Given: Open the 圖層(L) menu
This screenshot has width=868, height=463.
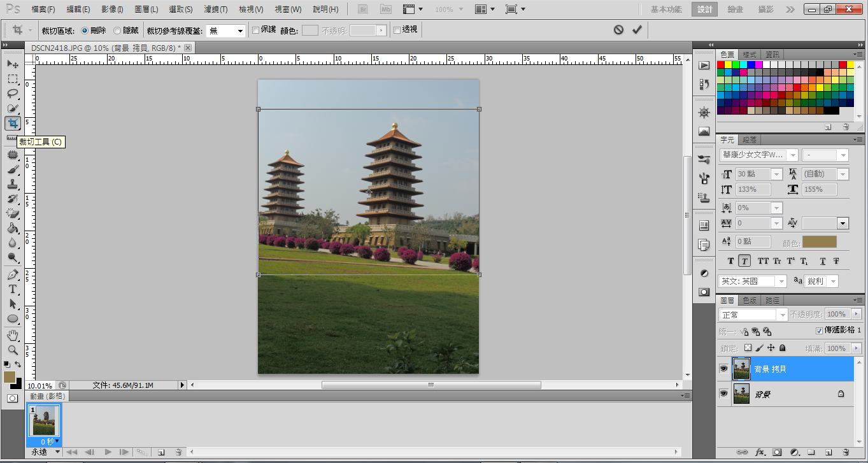Looking at the screenshot, I should pos(146,10).
